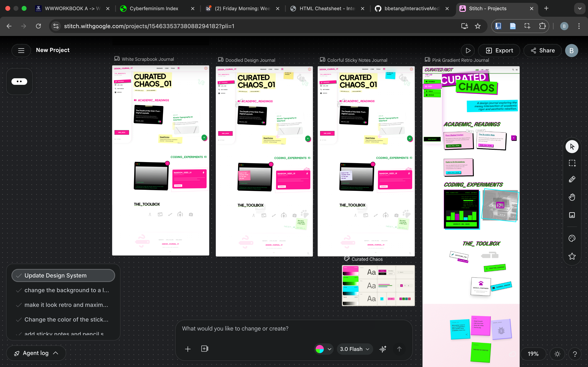Viewport: 588px width, 367px height.
Task: Open the 3.0 Flash model dropdown
Action: [354, 349]
